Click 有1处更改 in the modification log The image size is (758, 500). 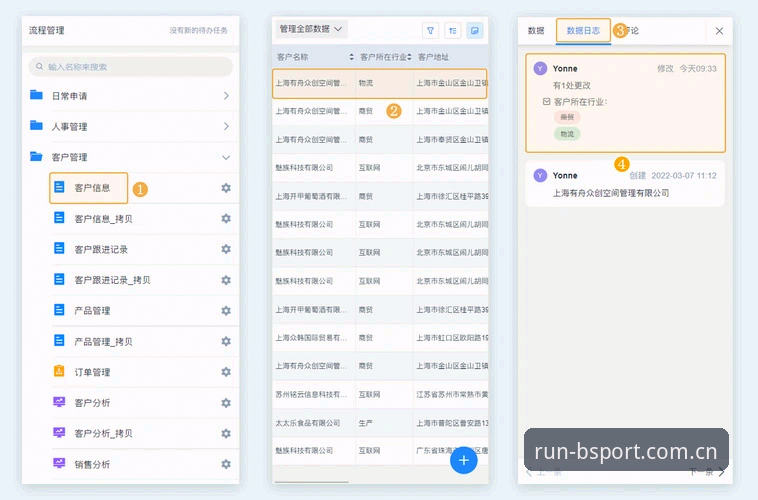(x=572, y=85)
